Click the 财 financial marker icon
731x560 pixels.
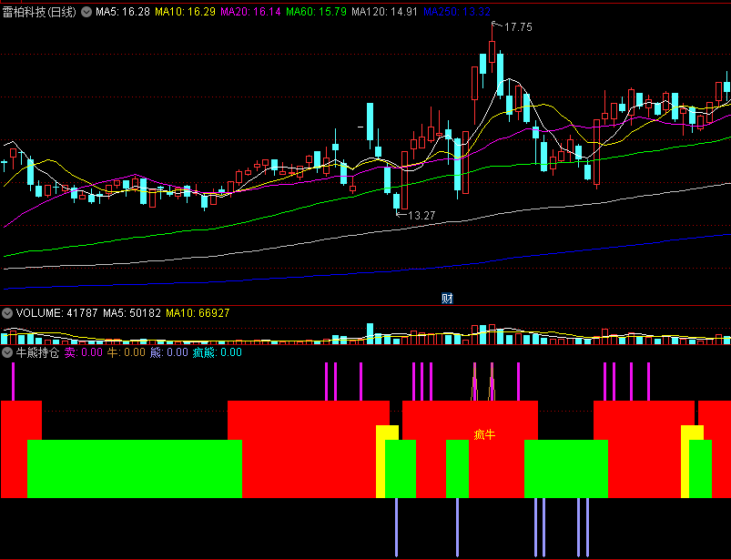(447, 299)
